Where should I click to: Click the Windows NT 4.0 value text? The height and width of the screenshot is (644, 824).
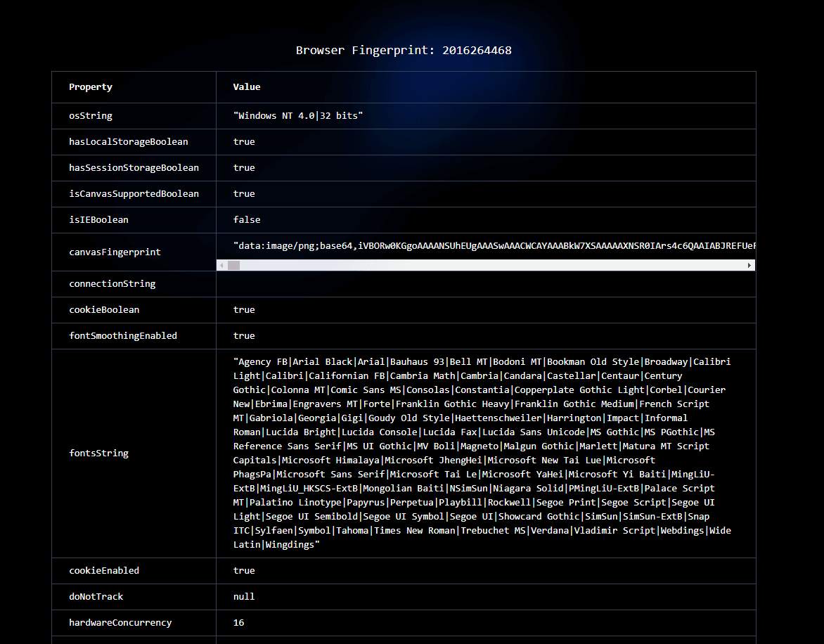click(297, 115)
